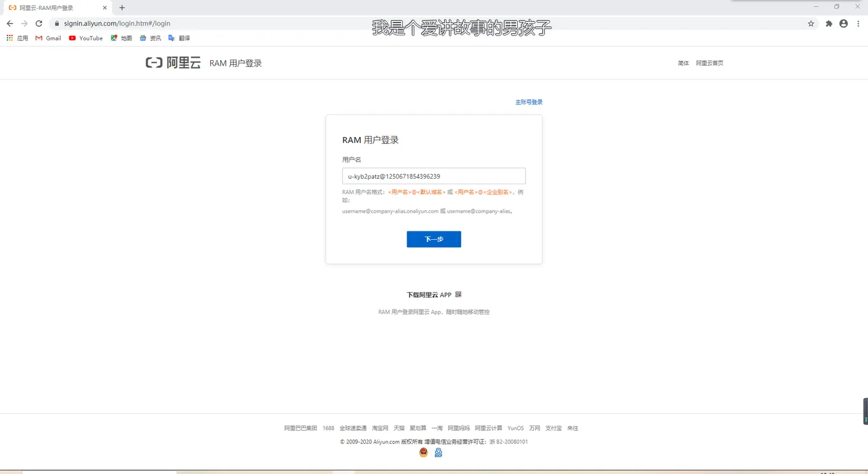Screen dimensions: 868x474
Task: Click the orange <用户名>@<企业别名> format hint
Action: (x=483, y=192)
